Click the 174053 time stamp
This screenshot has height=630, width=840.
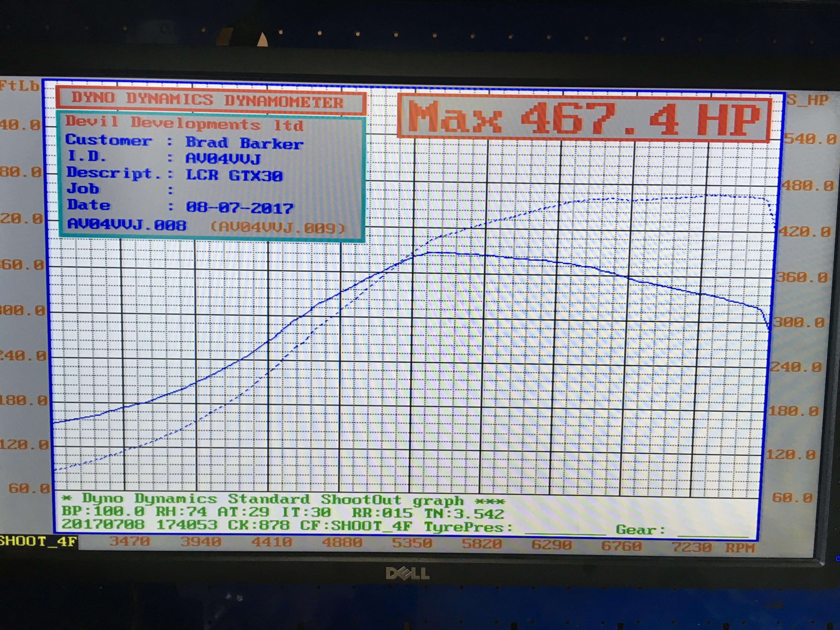(x=186, y=525)
